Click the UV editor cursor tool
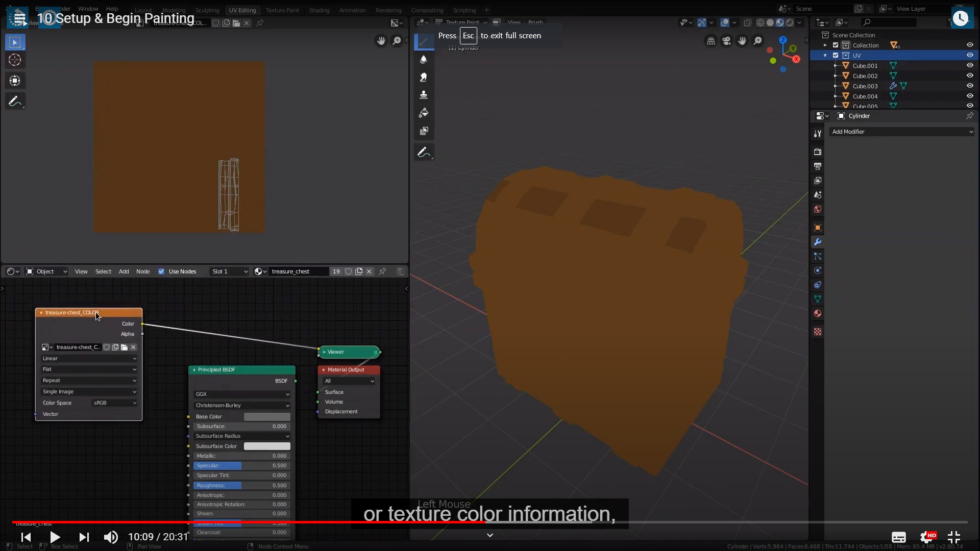This screenshot has width=980, height=551. tap(15, 60)
